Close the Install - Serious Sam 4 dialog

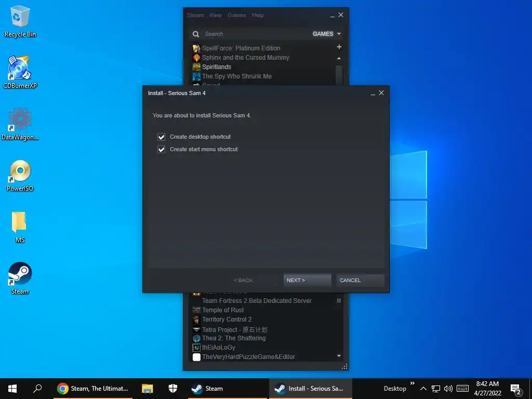(381, 93)
